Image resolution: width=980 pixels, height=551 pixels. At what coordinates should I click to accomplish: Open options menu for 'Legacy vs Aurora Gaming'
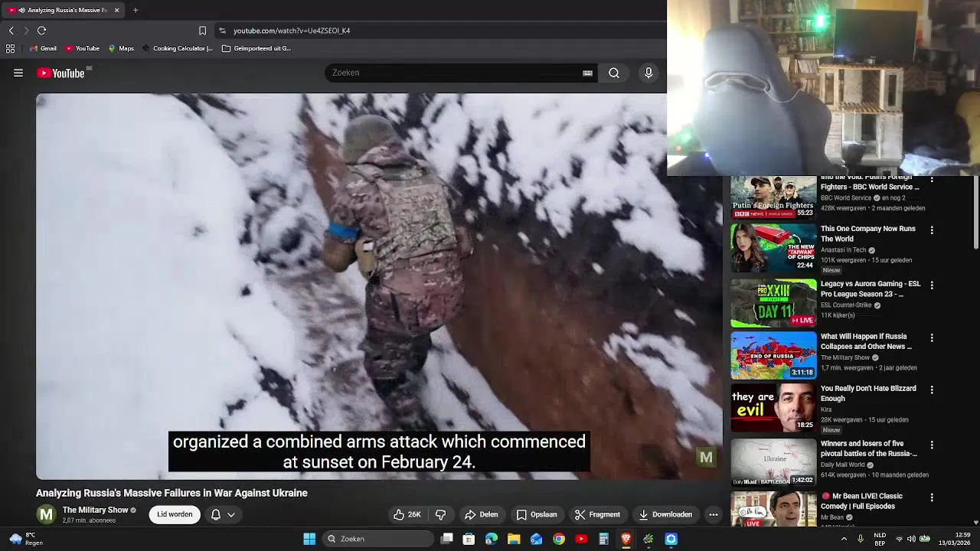pyautogui.click(x=932, y=285)
